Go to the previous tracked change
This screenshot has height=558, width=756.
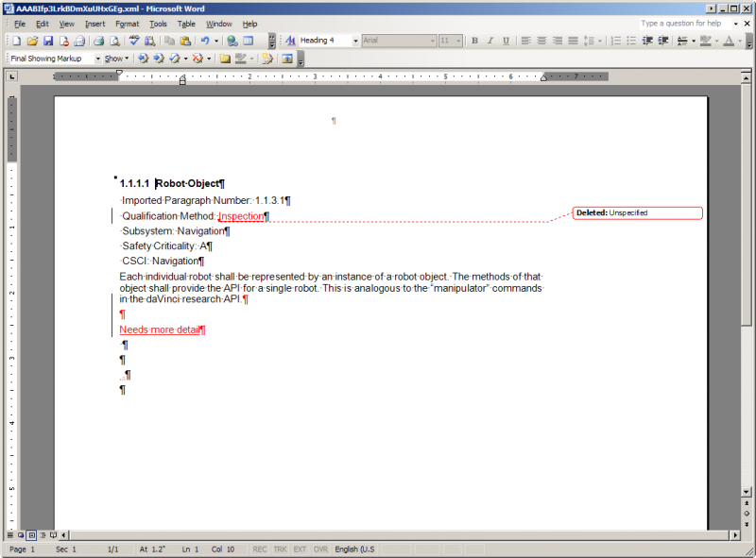pos(144,59)
